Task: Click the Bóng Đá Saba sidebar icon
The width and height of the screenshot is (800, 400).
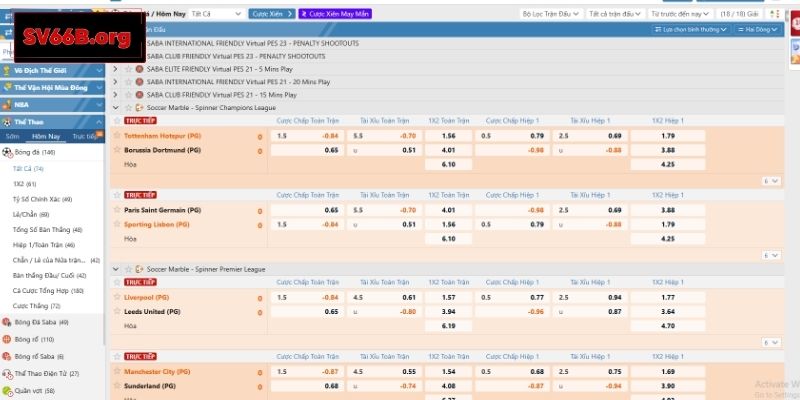Action: [x=8, y=322]
